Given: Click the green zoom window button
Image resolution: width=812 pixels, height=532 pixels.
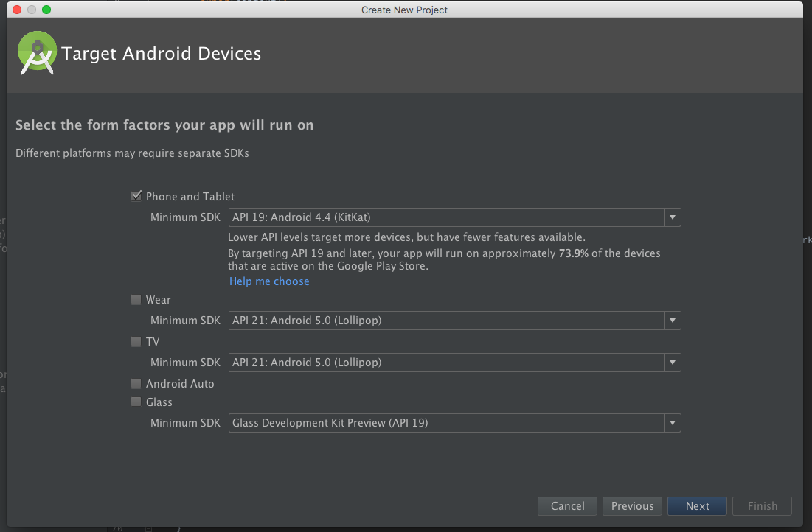Looking at the screenshot, I should pos(46,10).
